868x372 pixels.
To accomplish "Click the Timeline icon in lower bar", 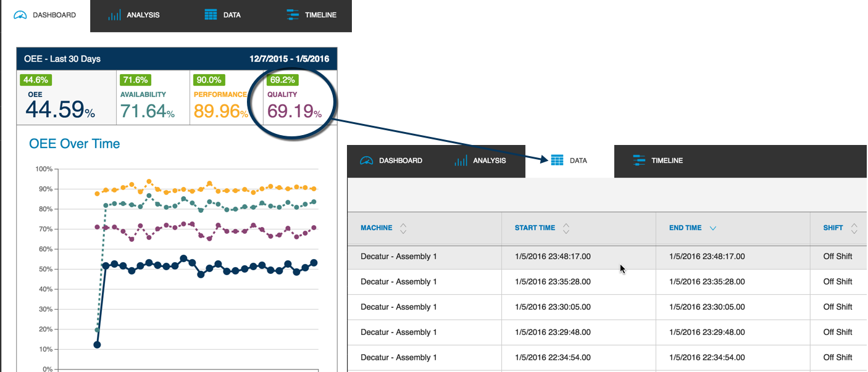I will click(639, 160).
